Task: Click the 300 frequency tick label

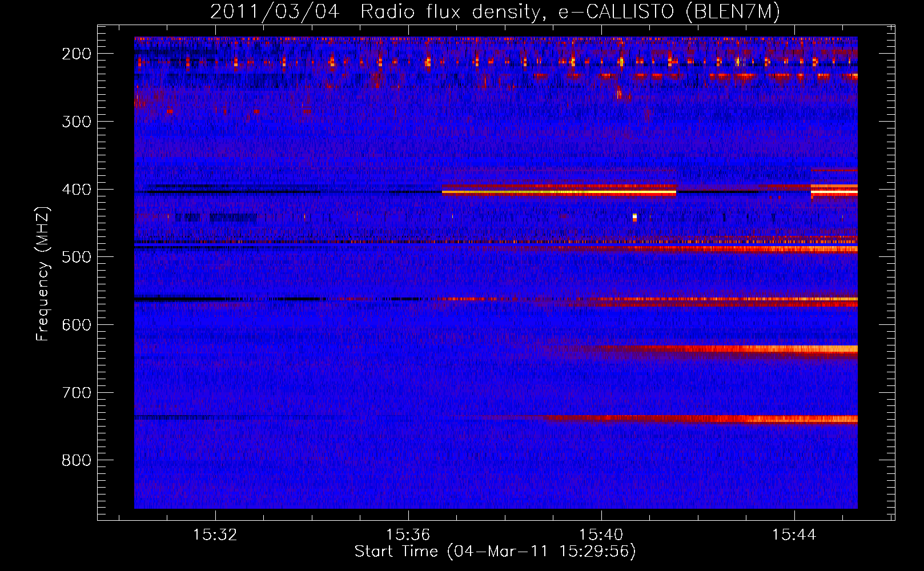Action: coord(77,122)
